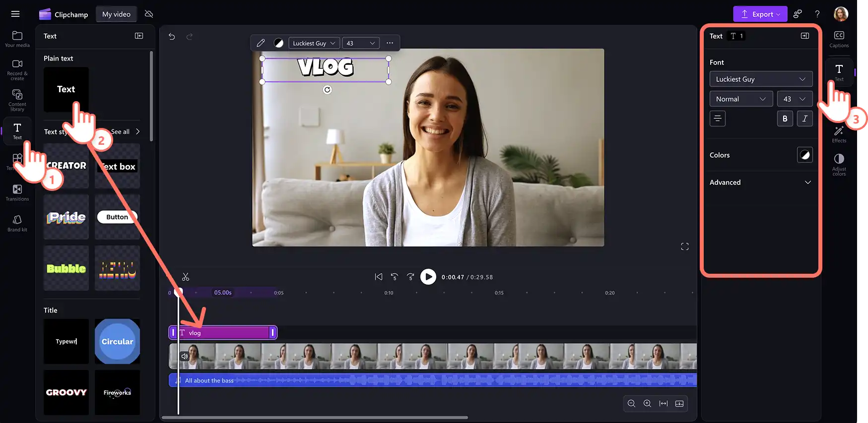868x423 pixels.
Task: Click the redo arrow
Action: tap(189, 36)
